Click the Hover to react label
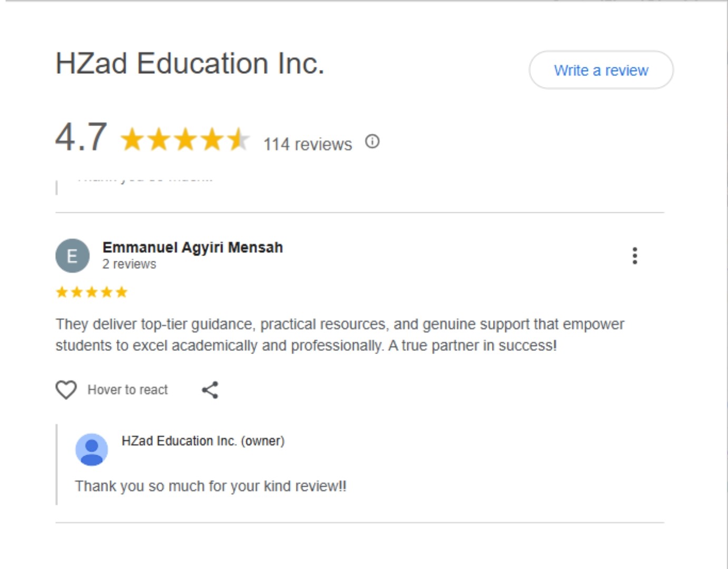728x569 pixels. click(127, 390)
